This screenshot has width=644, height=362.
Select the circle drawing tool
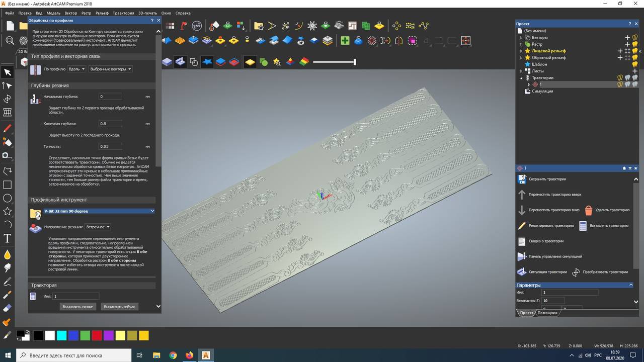7,198
